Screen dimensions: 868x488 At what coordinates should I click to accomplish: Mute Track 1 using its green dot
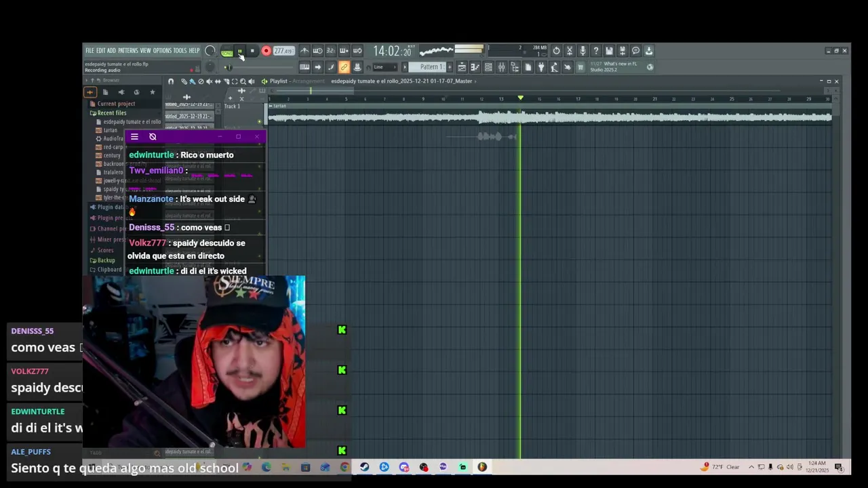(259, 122)
